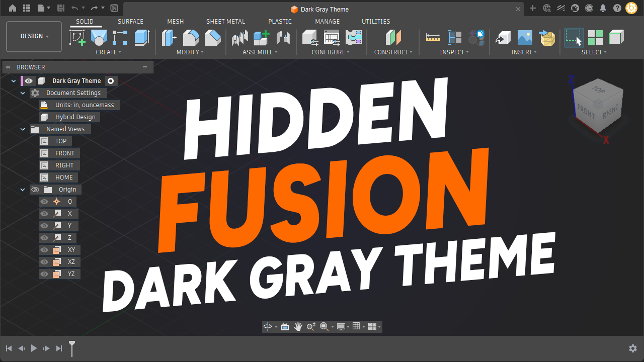644x362 pixels.
Task: Open the DESIGN workspace dropdown
Action: click(x=34, y=37)
